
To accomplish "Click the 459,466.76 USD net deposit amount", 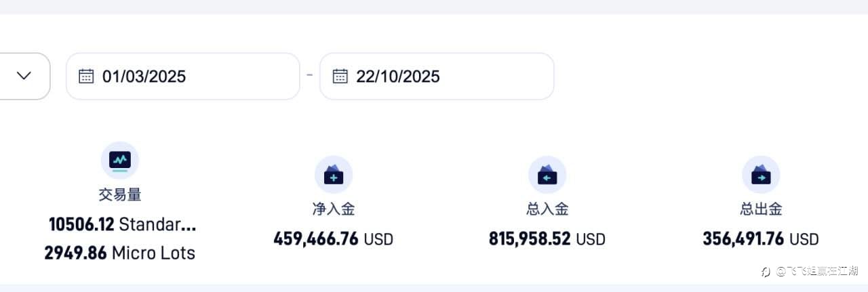I will tap(333, 239).
